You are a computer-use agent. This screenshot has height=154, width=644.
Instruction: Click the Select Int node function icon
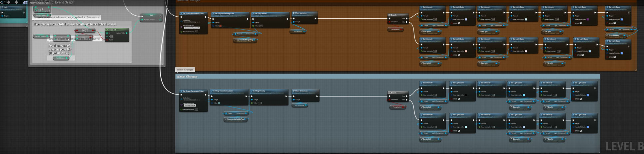point(107,30)
